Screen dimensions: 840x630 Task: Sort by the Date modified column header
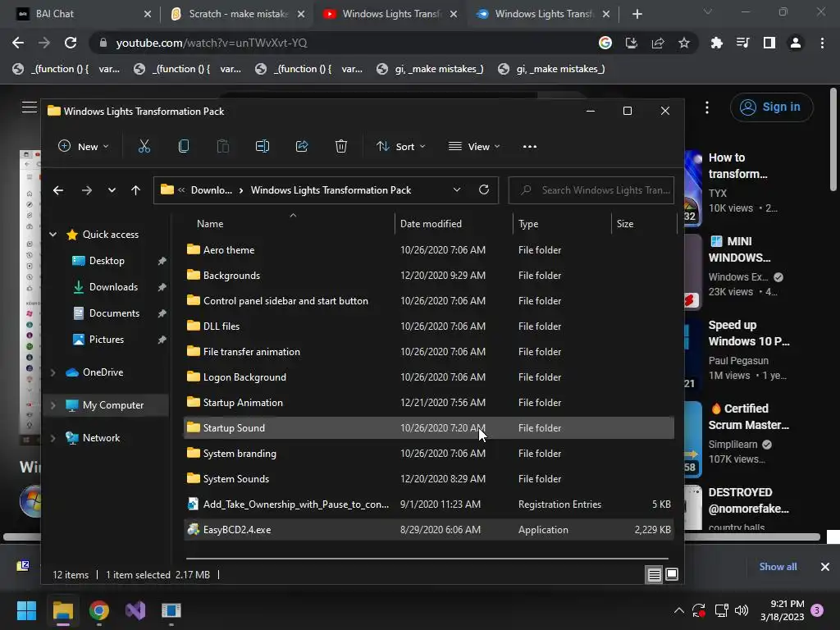pyautogui.click(x=454, y=224)
